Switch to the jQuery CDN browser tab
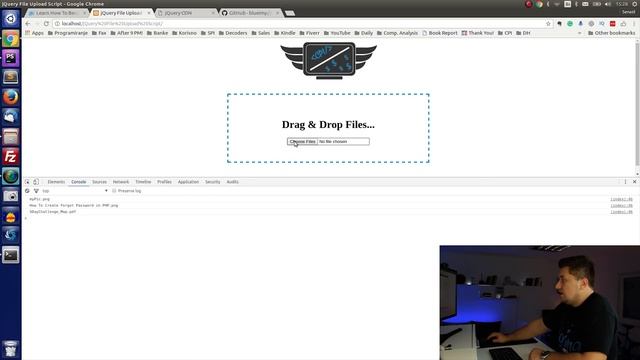This screenshot has width=640, height=360. tap(186, 13)
